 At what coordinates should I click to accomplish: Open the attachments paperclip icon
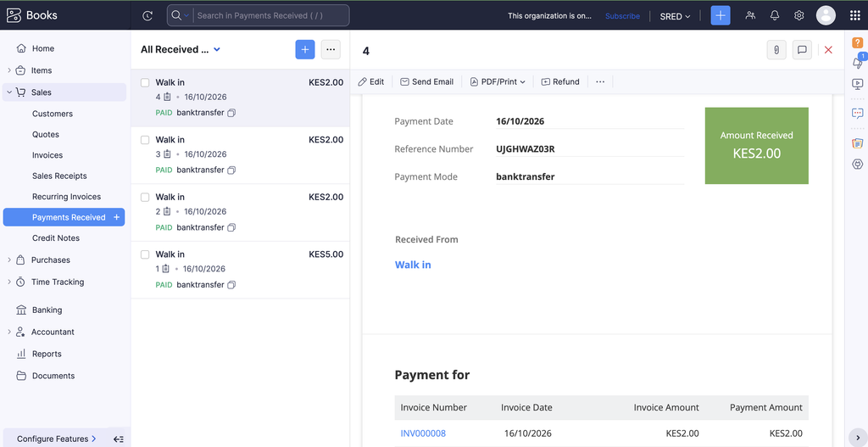(x=776, y=50)
